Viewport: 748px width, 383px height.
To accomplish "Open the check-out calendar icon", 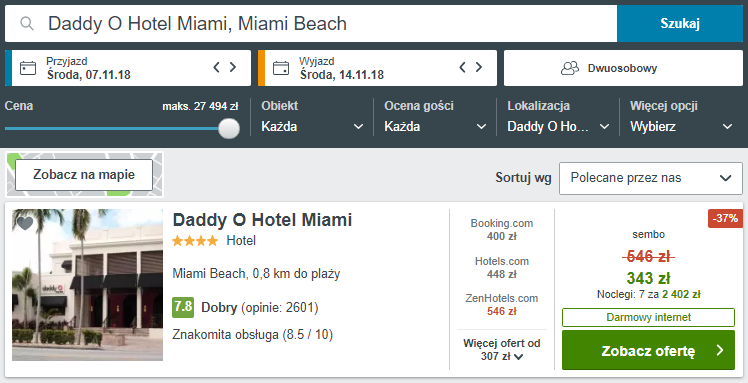I will click(281, 68).
